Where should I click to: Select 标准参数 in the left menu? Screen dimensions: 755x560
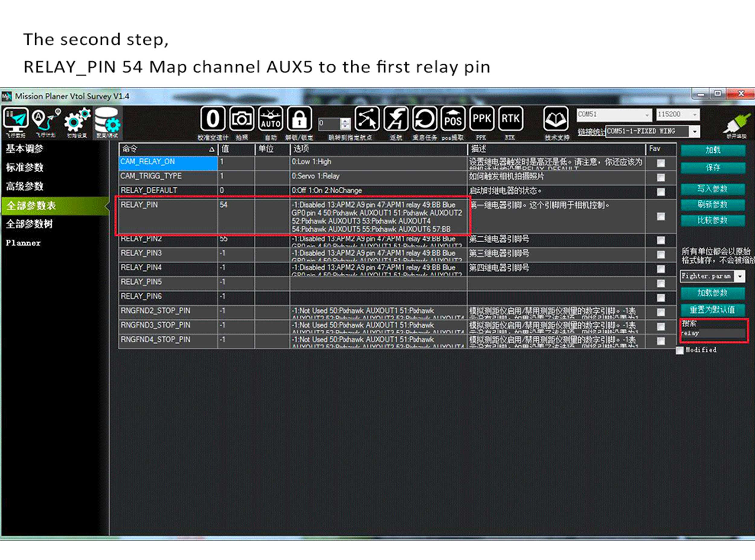click(x=25, y=167)
